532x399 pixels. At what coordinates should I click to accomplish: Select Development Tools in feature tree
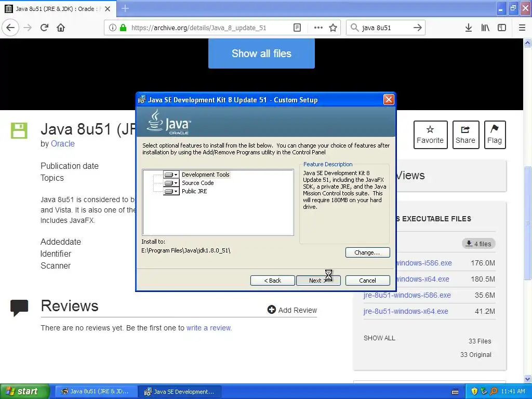[x=206, y=175]
